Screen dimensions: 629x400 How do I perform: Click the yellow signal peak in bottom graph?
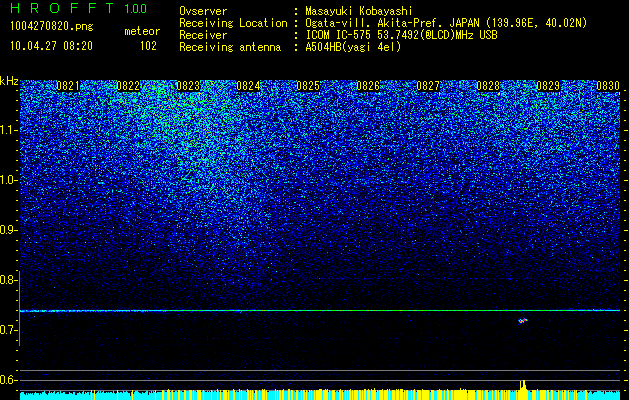[x=523, y=385]
